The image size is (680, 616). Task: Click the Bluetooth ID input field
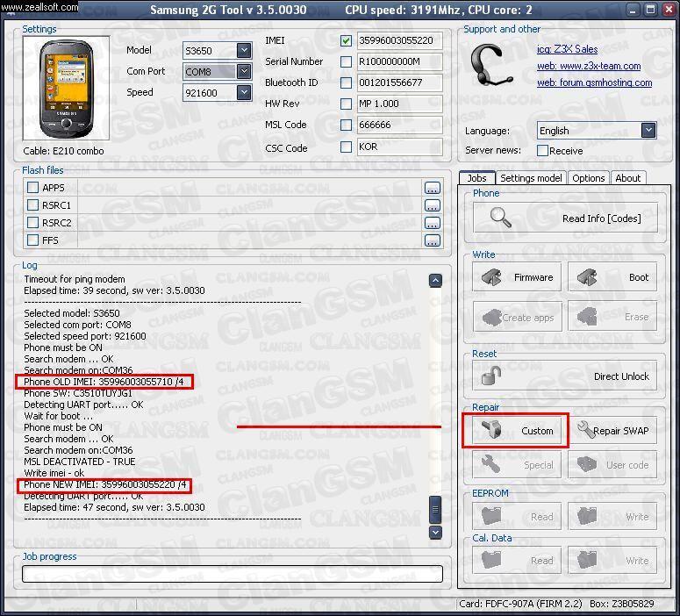(x=399, y=82)
